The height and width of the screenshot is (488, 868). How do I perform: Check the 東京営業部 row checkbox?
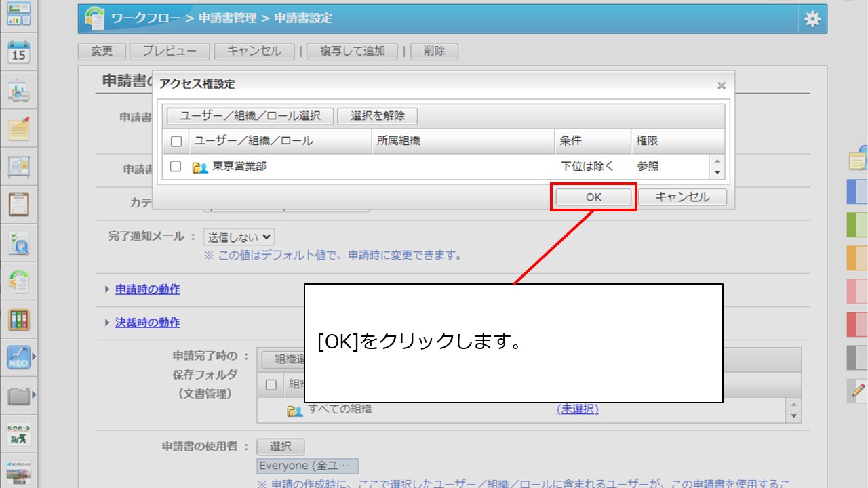176,166
